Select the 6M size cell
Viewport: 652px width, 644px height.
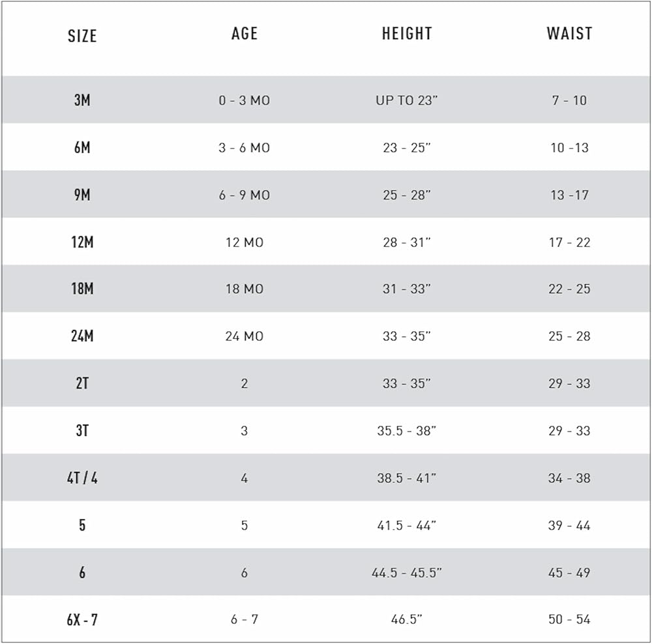pyautogui.click(x=82, y=148)
